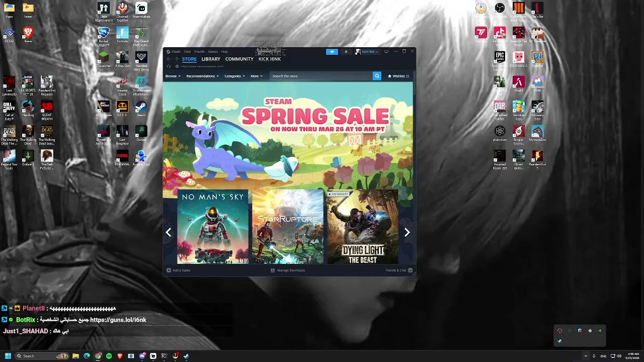Switch to the COMMUNITY tab
The height and width of the screenshot is (362, 644).
click(x=239, y=59)
